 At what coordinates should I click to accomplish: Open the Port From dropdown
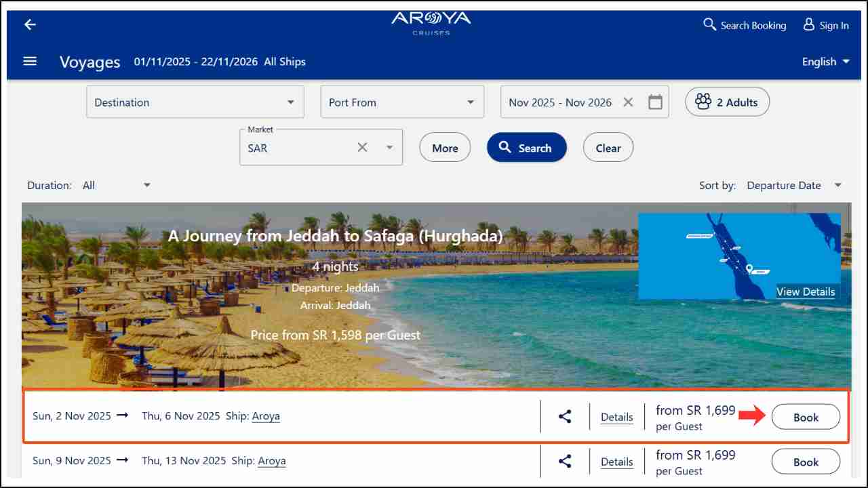pyautogui.click(x=471, y=102)
